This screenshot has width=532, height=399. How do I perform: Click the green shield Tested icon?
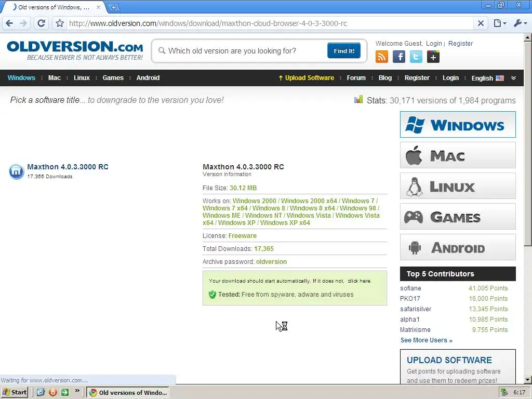click(x=212, y=295)
